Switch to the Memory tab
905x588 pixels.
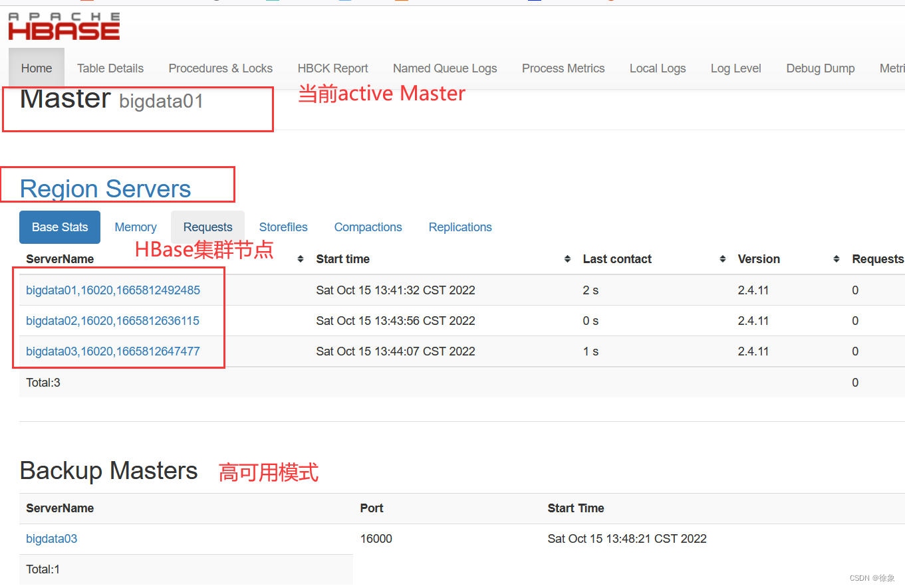click(136, 227)
